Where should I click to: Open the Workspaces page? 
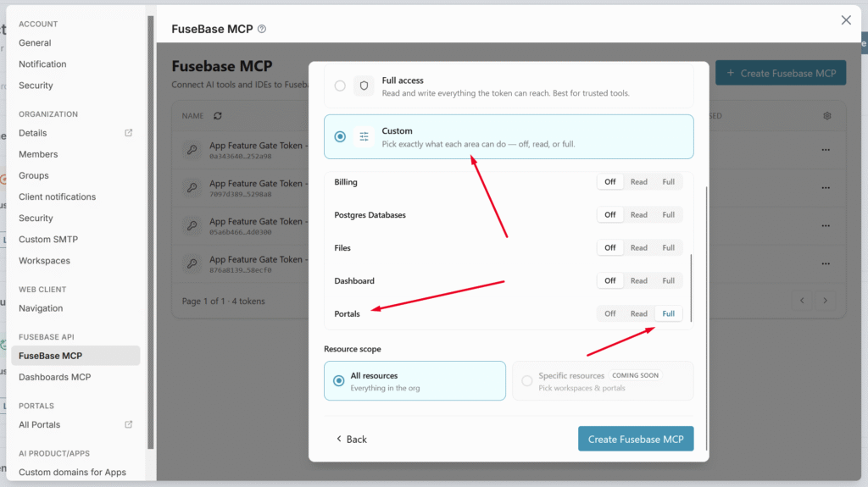[x=44, y=261]
